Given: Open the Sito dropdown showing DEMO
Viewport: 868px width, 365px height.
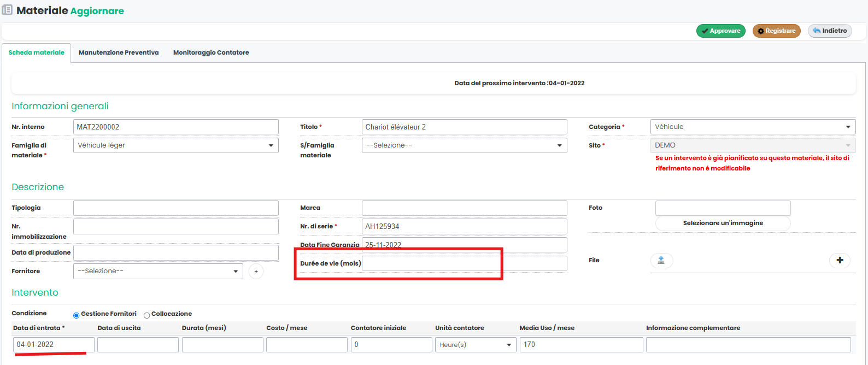Looking at the screenshot, I should (x=753, y=145).
